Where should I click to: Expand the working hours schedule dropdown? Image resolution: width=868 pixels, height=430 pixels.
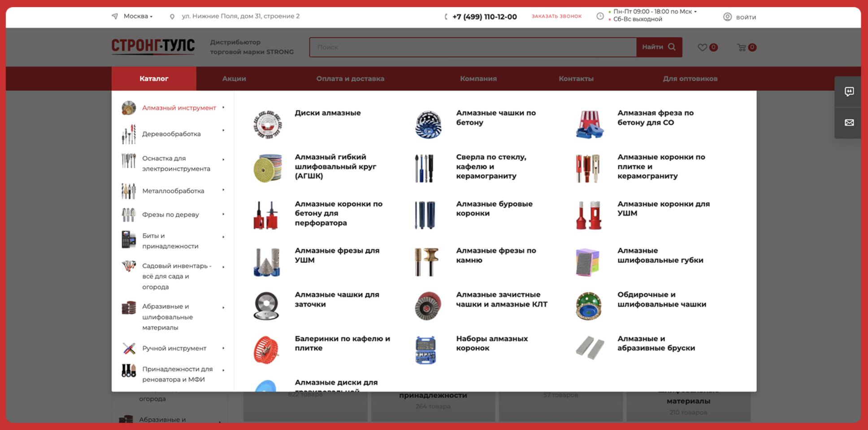click(695, 12)
